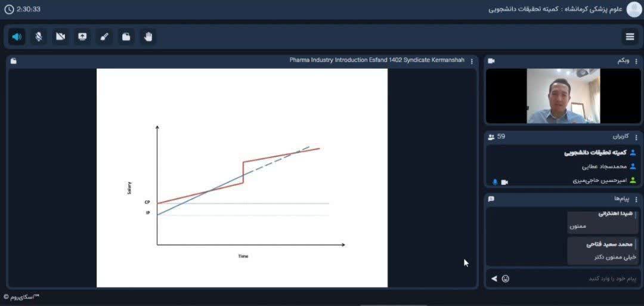Type in the chat message input field
Screen dimensions: 644x306
click(572, 279)
